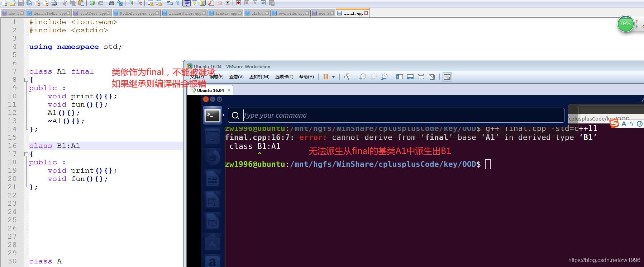
Task: Click the LibreOffice Writer launcher icon
Action: coord(213,179)
